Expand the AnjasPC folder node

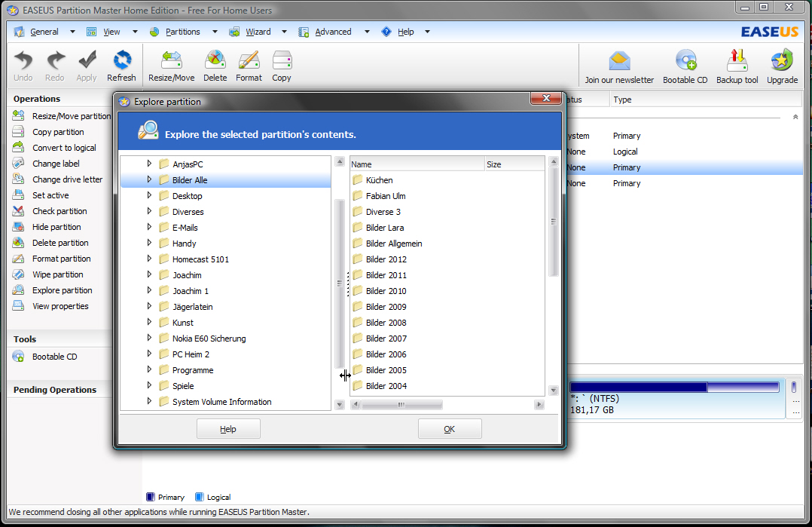click(x=149, y=164)
